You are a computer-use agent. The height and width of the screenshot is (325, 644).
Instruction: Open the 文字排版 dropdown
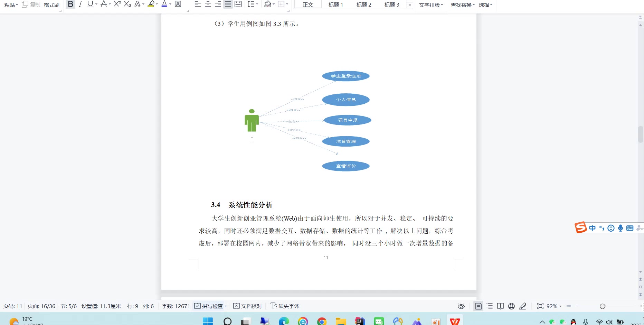pos(431,5)
